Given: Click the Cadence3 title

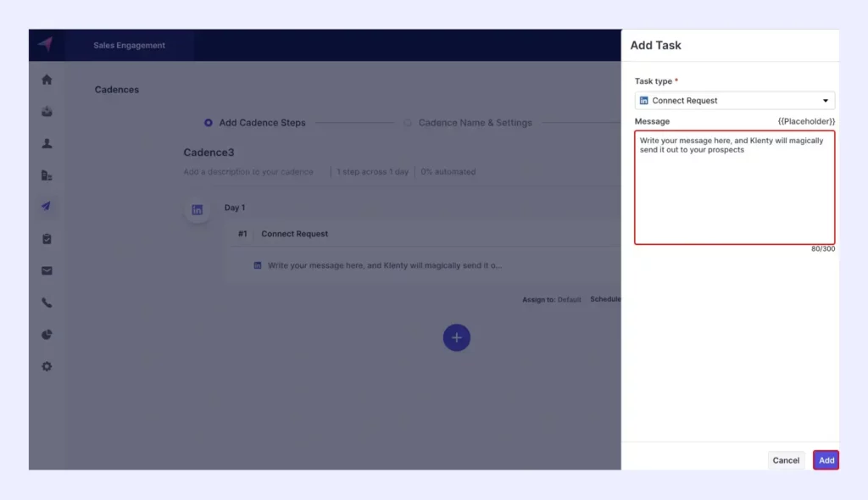Looking at the screenshot, I should coord(209,153).
